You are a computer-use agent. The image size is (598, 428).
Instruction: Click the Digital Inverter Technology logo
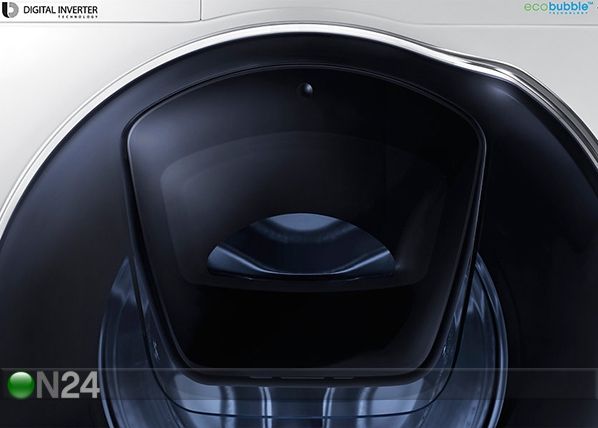pos(50,10)
